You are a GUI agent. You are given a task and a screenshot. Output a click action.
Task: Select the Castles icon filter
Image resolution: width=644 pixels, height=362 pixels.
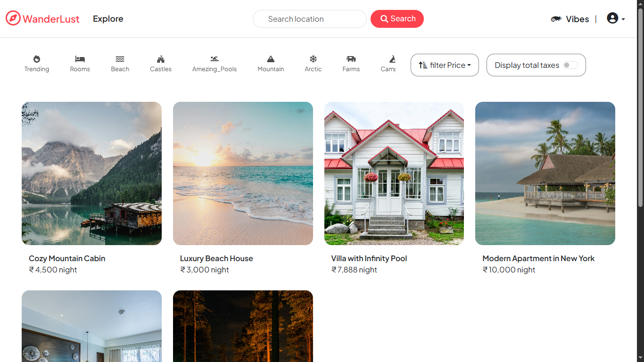tap(161, 59)
